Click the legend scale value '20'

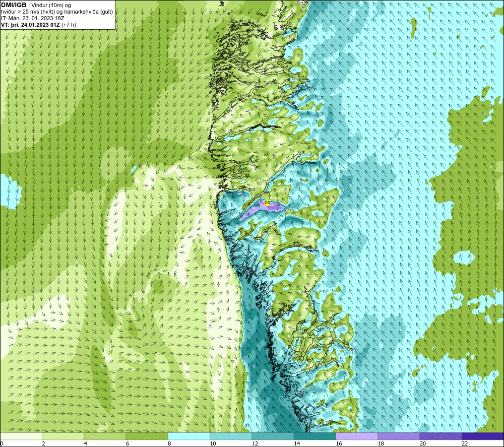(423, 443)
